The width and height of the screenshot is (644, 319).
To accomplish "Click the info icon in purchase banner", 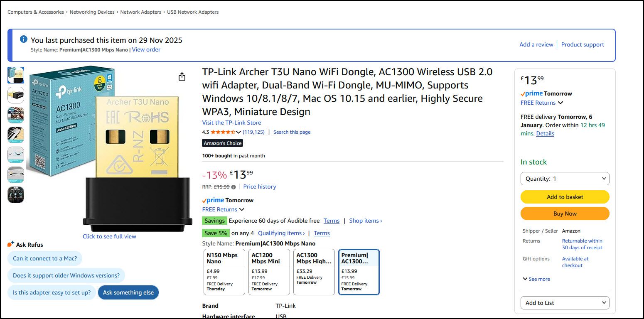I will click(24, 39).
